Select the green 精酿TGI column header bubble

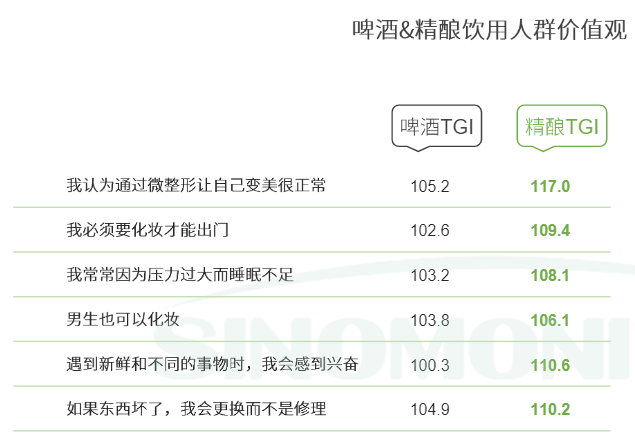(x=562, y=127)
